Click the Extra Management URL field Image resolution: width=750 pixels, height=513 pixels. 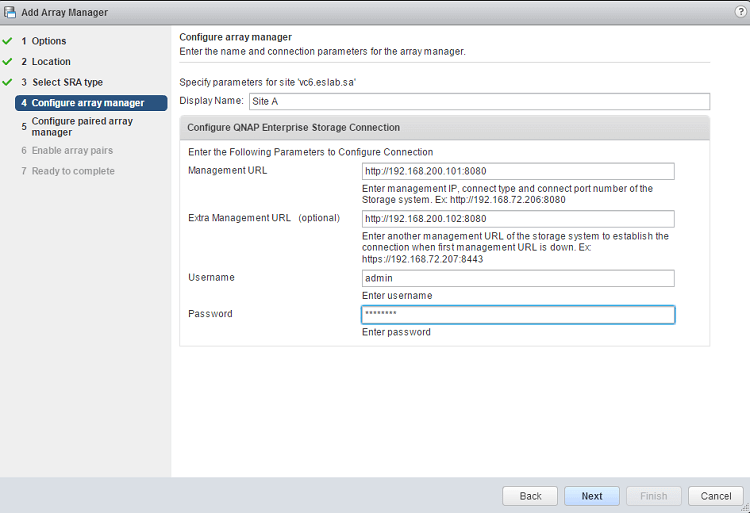[518, 219]
